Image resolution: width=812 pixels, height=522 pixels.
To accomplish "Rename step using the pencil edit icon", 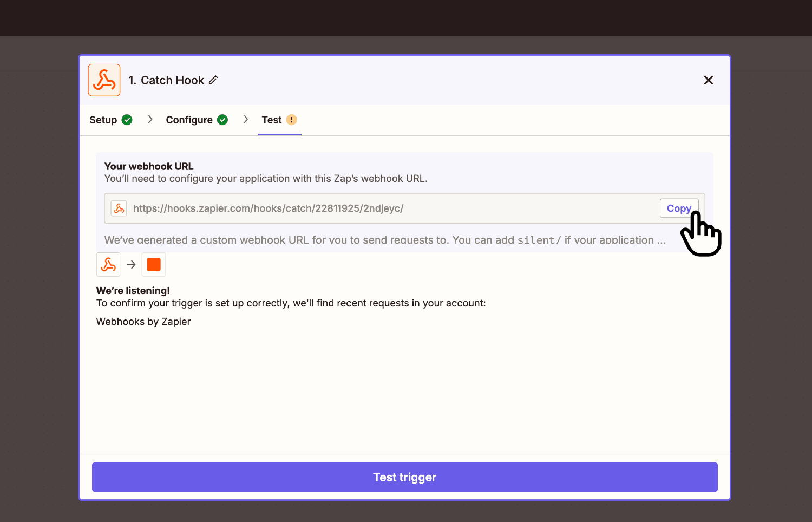I will click(213, 80).
